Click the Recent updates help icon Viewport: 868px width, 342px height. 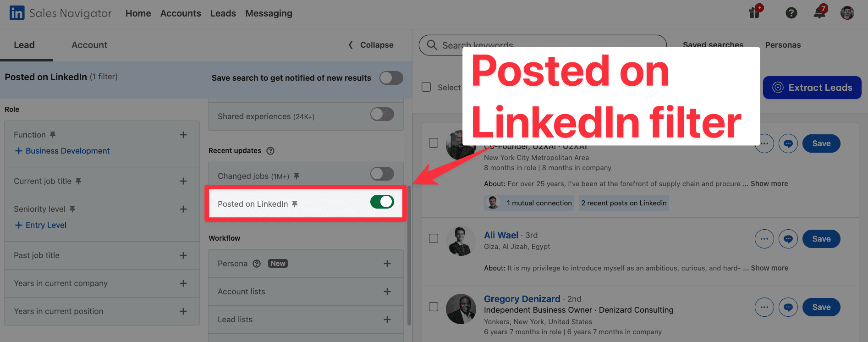270,151
